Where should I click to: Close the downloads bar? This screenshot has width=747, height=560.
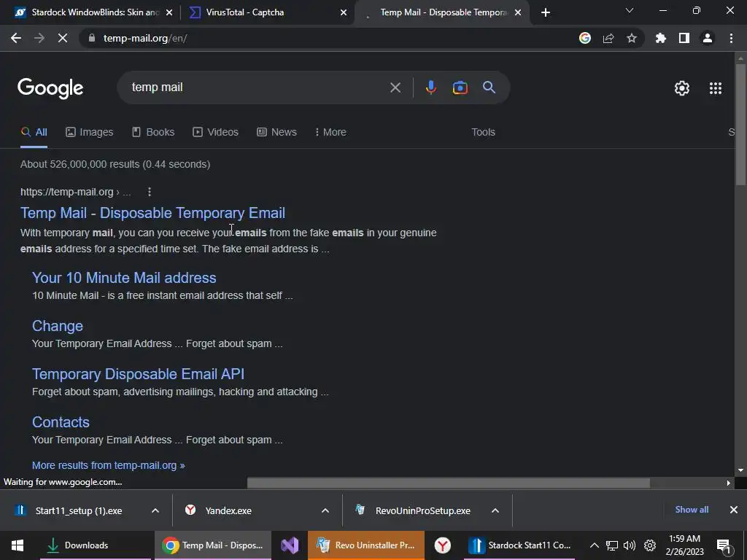coord(734,510)
